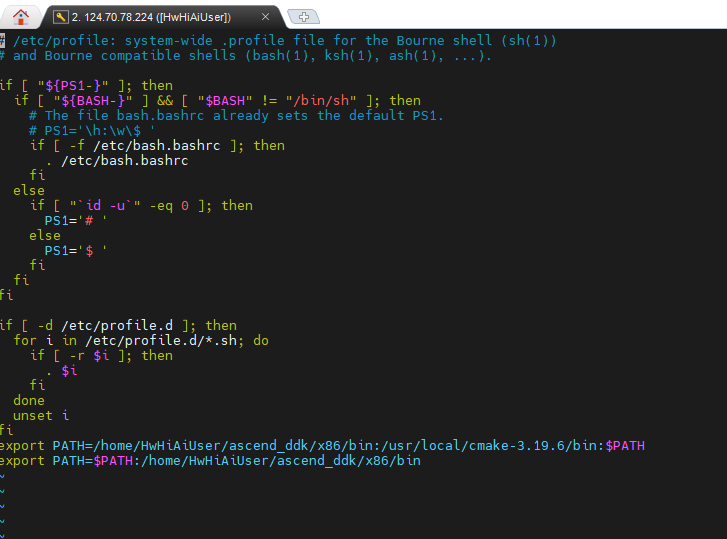Click the line 'for i in /etc/profile.d/*.sh; do'
The width and height of the screenshot is (727, 539).
[x=141, y=341]
